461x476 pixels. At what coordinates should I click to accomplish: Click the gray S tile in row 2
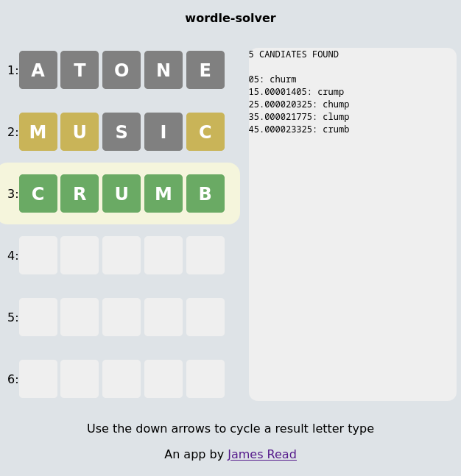click(x=122, y=132)
